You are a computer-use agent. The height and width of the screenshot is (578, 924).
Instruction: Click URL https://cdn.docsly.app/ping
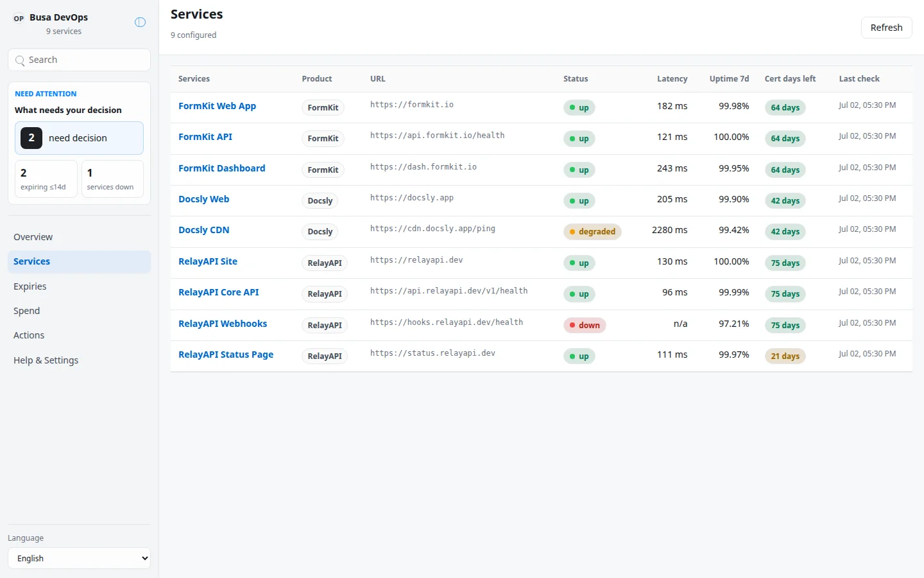coord(432,229)
